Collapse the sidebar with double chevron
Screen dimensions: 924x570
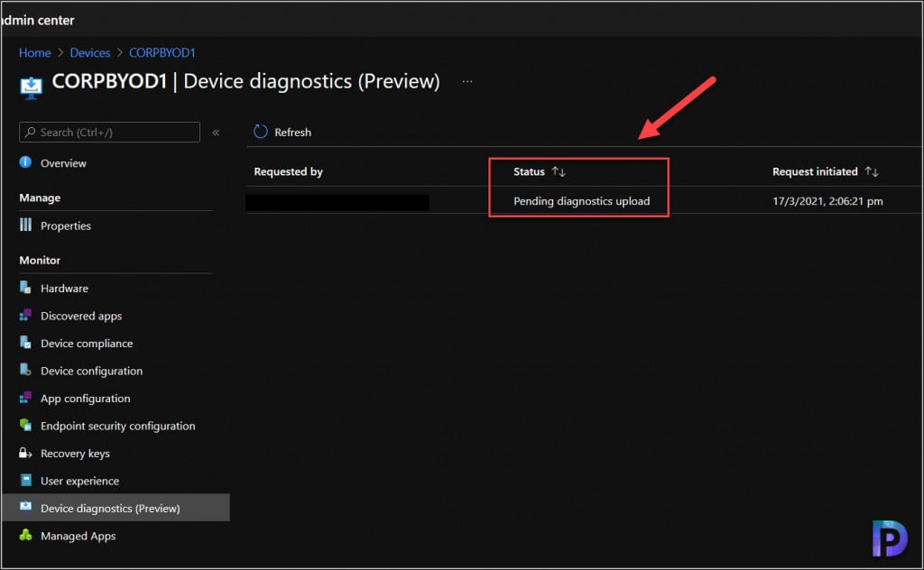[x=216, y=133]
